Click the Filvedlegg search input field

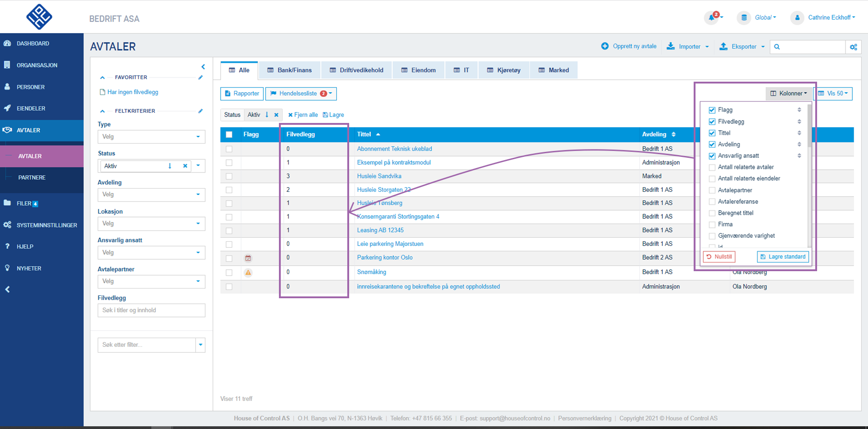tap(151, 311)
